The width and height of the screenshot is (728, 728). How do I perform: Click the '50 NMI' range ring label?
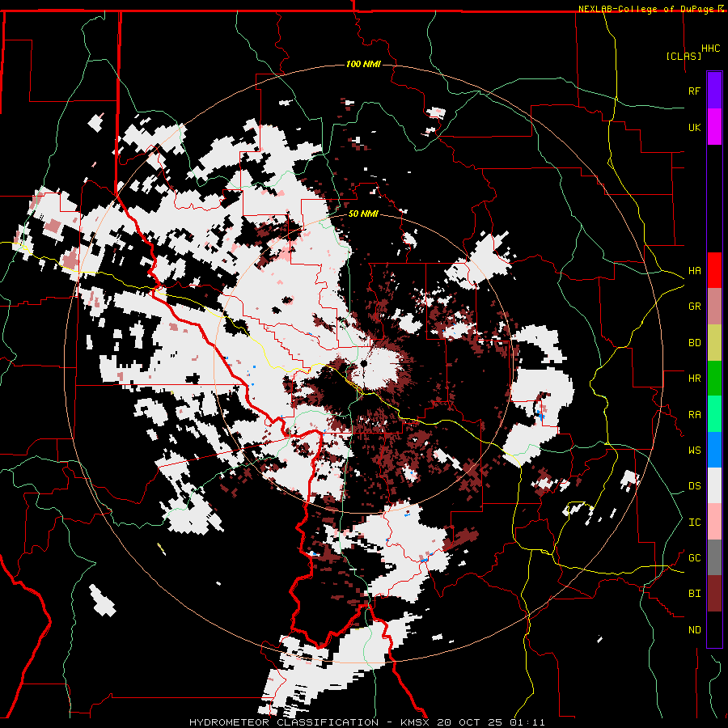363,214
